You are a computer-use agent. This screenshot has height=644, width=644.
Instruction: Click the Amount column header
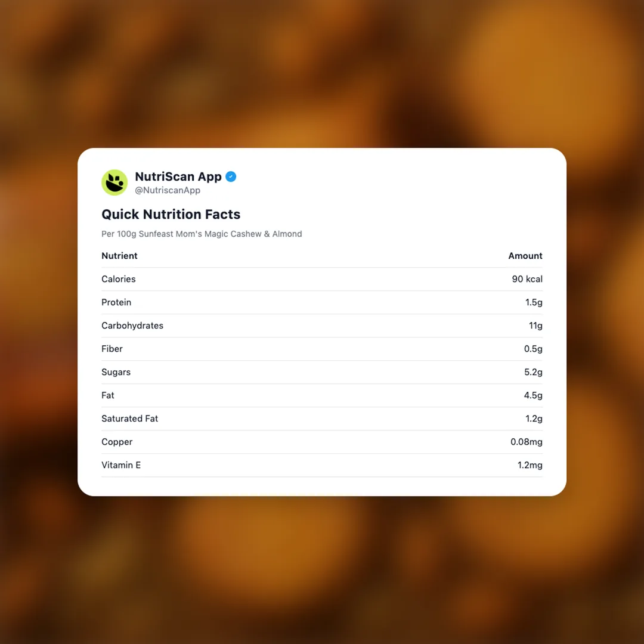(x=525, y=256)
